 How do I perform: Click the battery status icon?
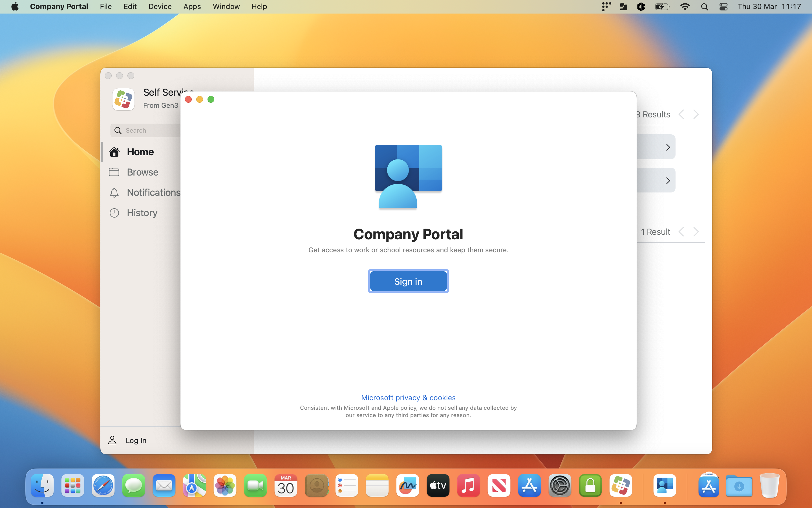tap(662, 7)
